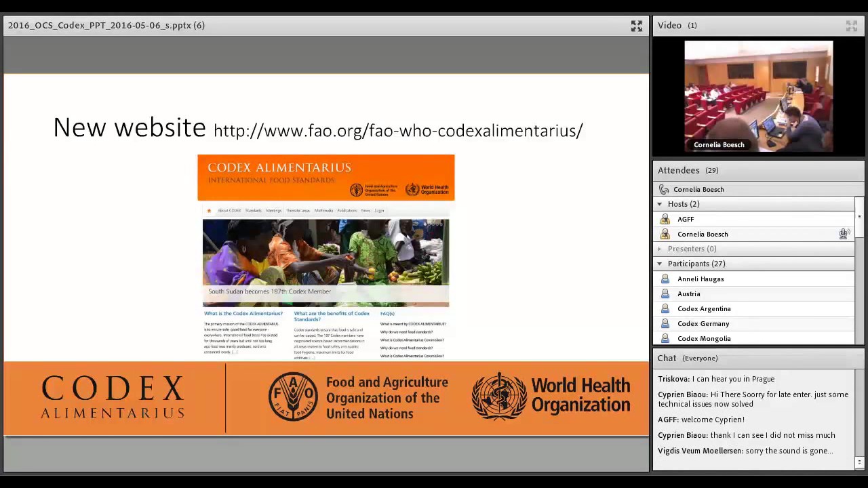The width and height of the screenshot is (868, 488).
Task: Open full screen for the Video pod
Action: pyautogui.click(x=852, y=26)
